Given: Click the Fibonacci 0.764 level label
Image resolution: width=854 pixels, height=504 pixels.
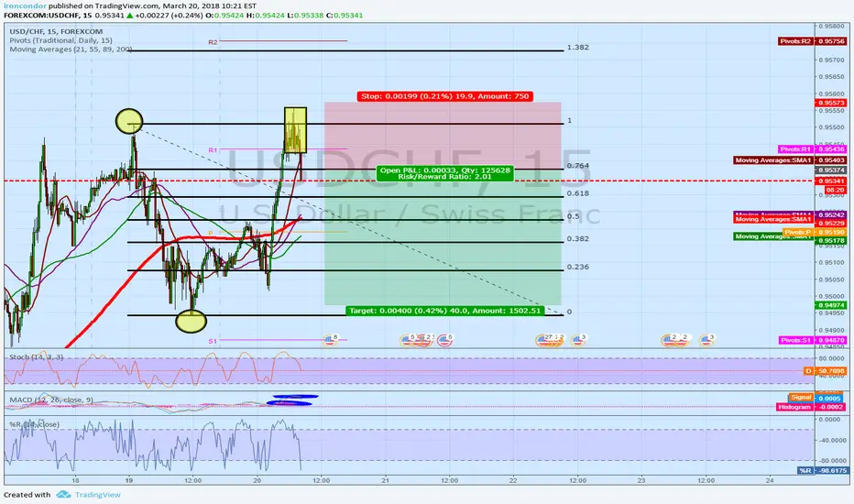Looking at the screenshot, I should [x=578, y=166].
